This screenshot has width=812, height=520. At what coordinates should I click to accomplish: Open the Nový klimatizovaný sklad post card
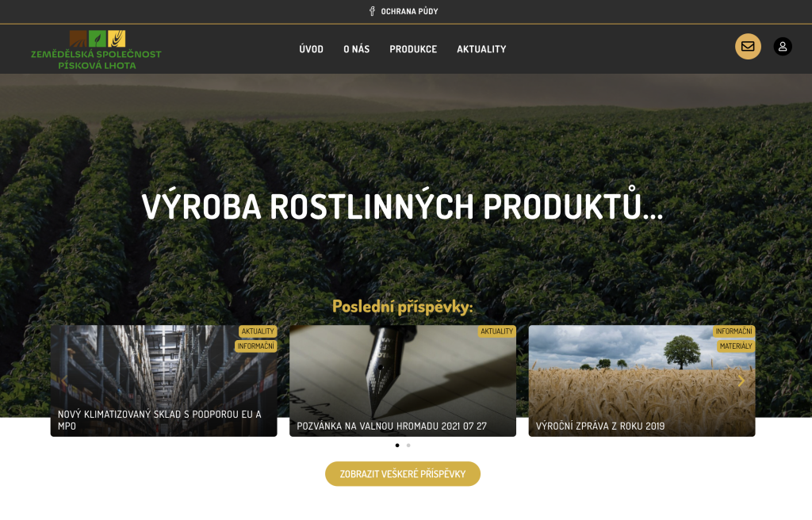(x=163, y=380)
